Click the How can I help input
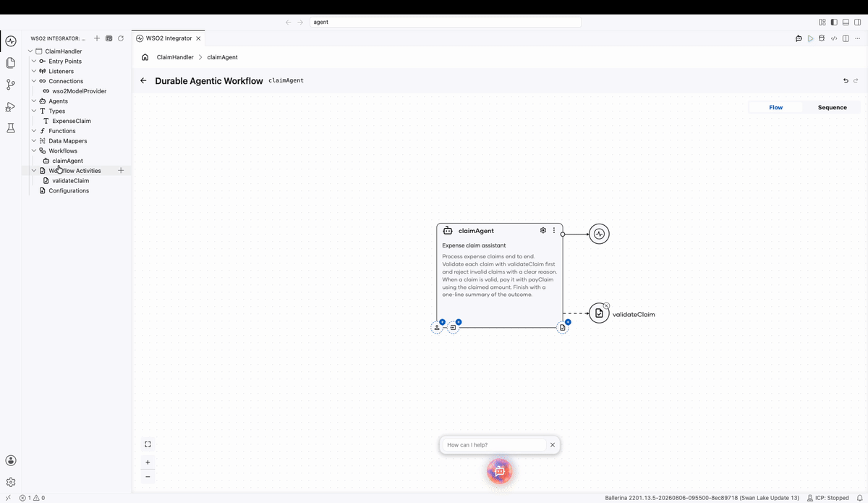The image size is (868, 503). pos(495,445)
